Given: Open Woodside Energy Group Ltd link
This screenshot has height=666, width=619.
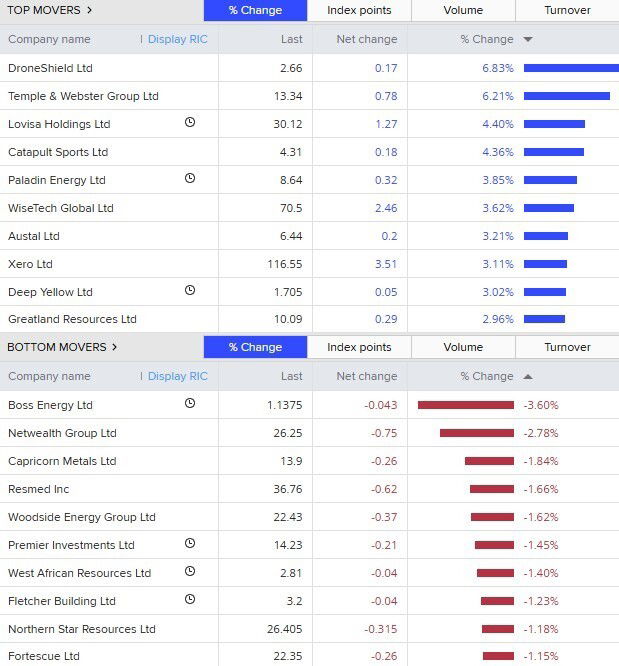Looking at the screenshot, I should [82, 517].
